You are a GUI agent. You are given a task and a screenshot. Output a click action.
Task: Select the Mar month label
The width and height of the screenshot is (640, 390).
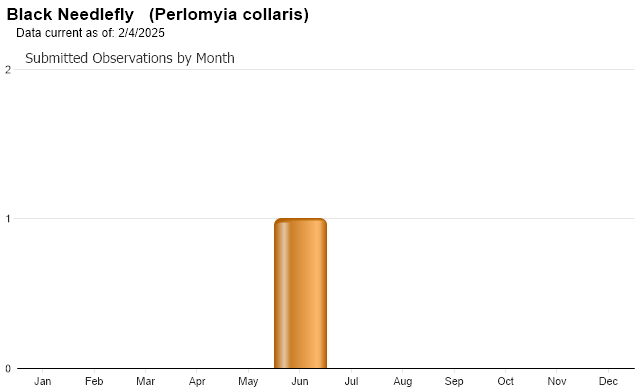tap(145, 381)
